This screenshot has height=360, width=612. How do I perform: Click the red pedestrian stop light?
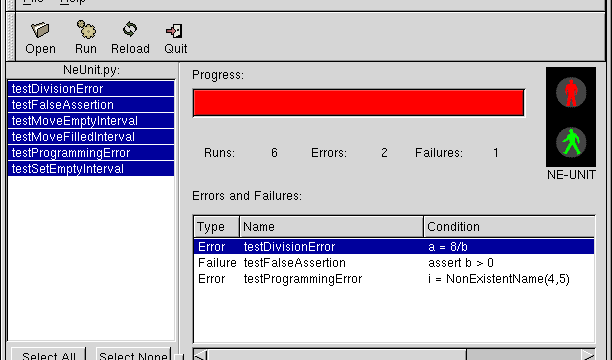click(571, 93)
